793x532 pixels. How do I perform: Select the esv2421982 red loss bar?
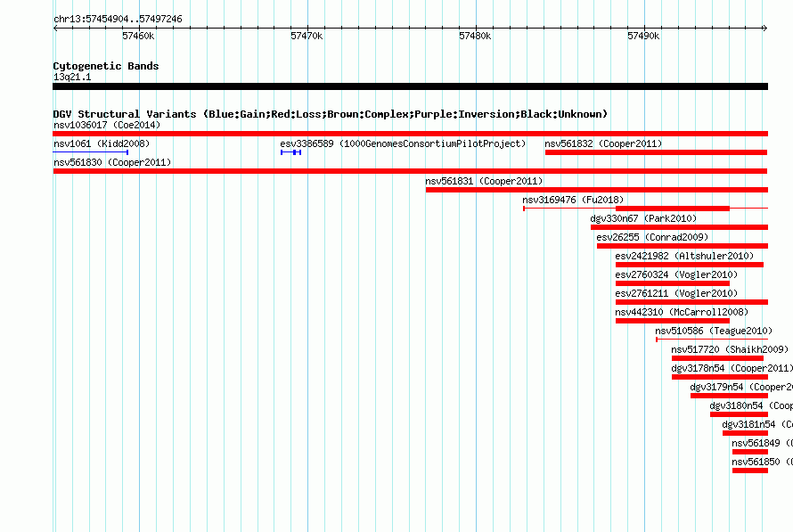pos(690,265)
